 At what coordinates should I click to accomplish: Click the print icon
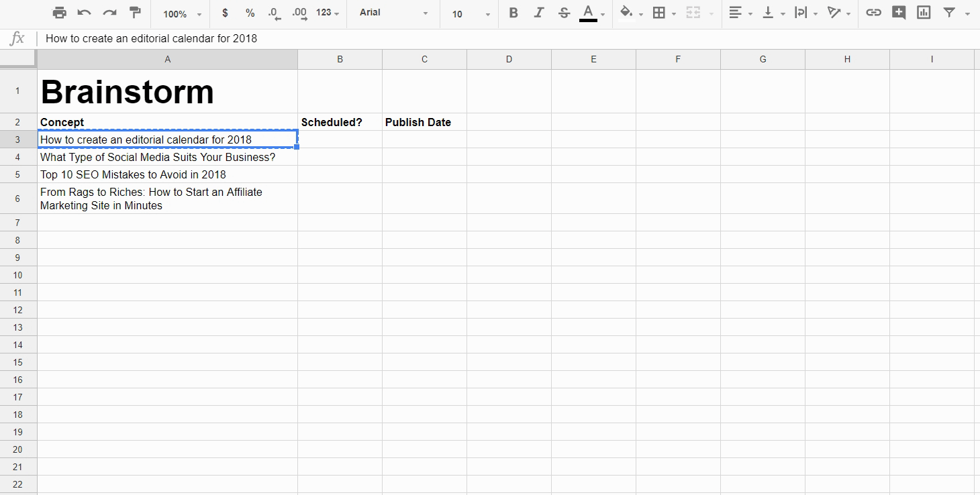60,13
